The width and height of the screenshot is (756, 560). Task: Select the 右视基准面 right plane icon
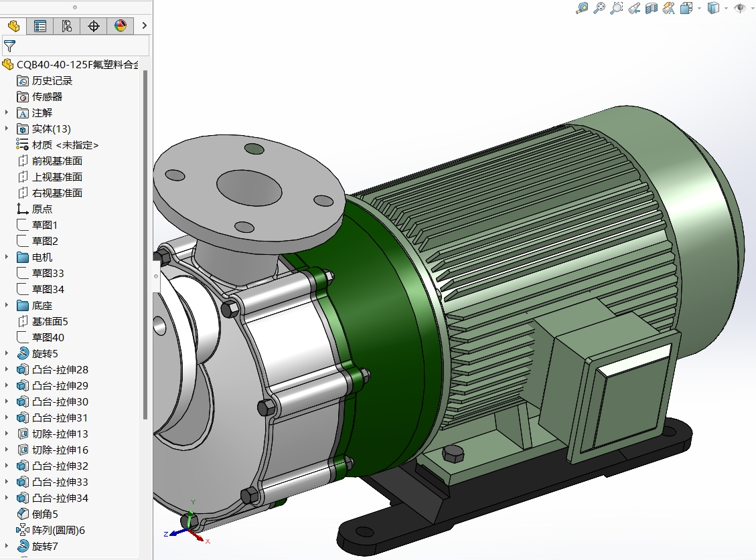click(x=23, y=193)
